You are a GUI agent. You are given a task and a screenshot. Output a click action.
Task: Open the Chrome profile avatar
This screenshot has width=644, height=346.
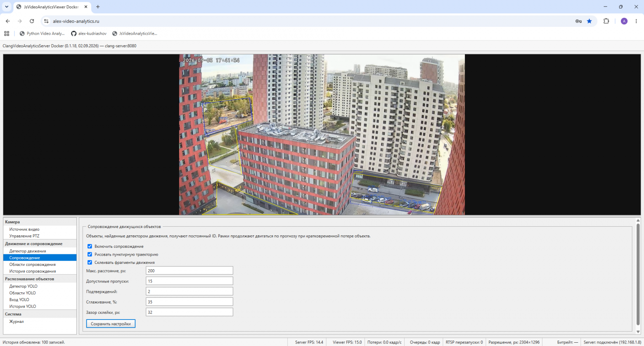tap(624, 21)
